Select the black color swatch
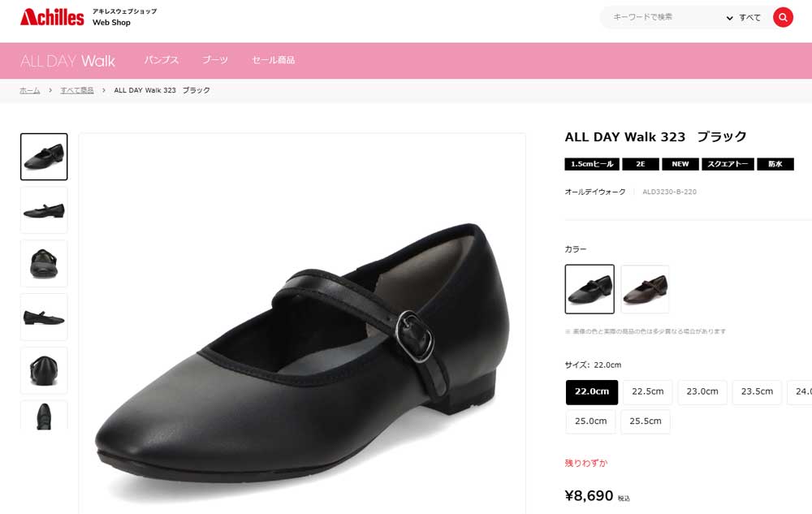Image resolution: width=812 pixels, height=514 pixels. [x=590, y=289]
